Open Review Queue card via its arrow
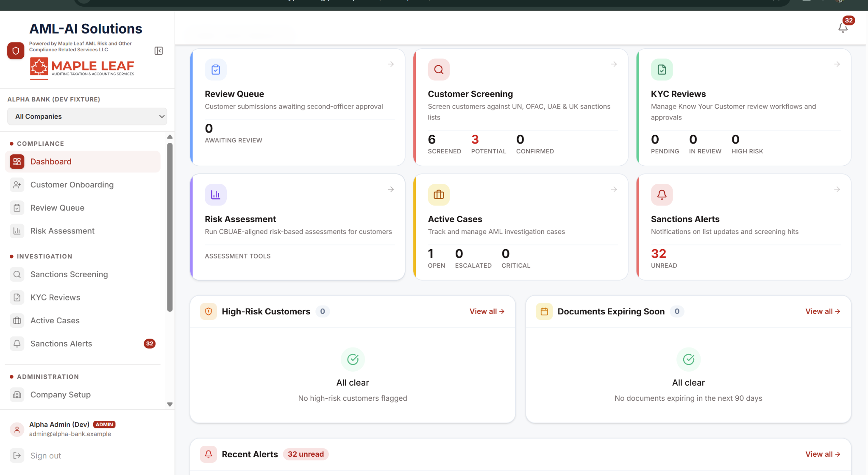This screenshot has height=475, width=868. 391,64
